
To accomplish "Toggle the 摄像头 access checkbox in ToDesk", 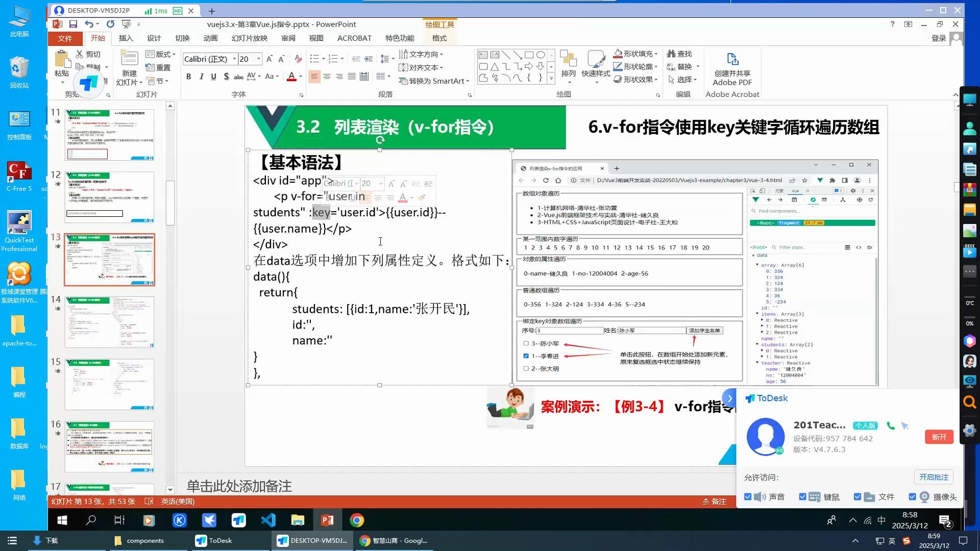I will [912, 497].
